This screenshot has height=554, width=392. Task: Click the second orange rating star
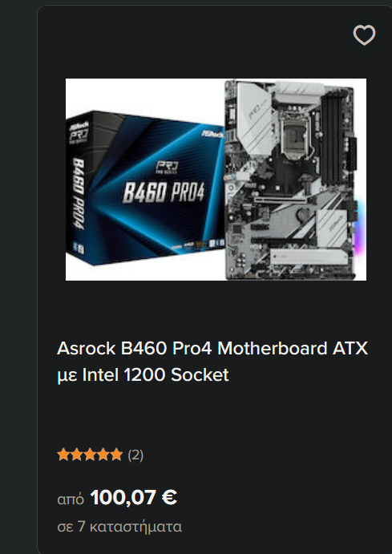[x=77, y=455]
